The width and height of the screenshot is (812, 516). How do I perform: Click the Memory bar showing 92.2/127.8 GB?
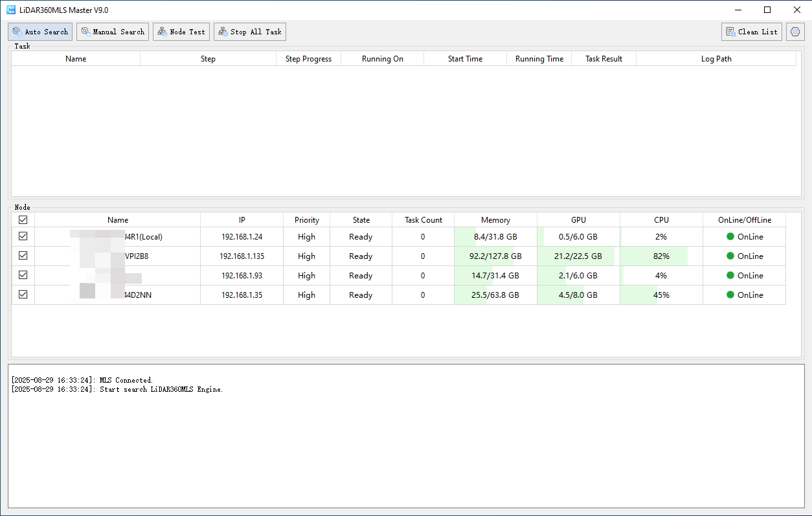point(495,256)
